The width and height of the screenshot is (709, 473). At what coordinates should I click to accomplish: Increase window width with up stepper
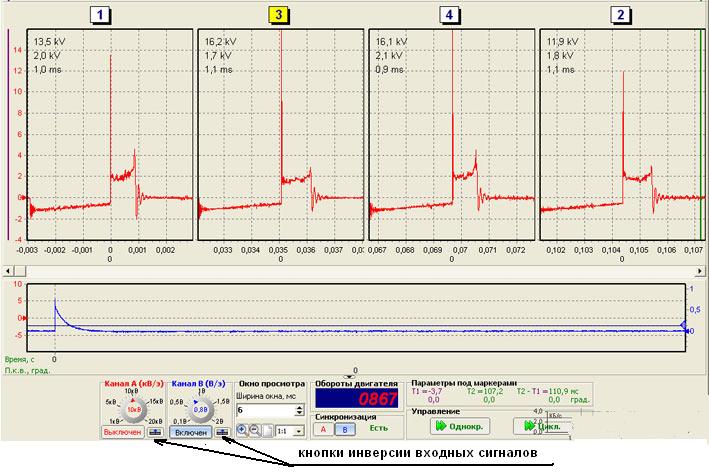coord(299,408)
